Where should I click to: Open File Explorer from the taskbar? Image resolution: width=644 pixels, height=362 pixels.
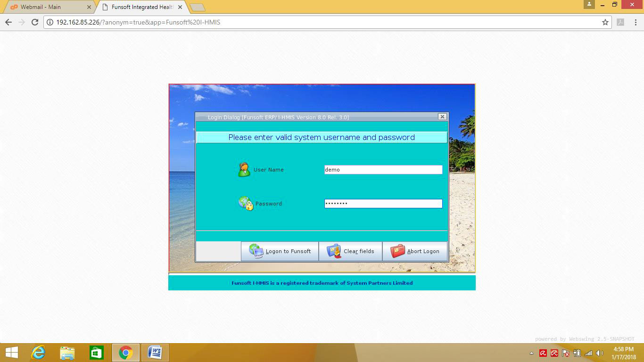(67, 353)
